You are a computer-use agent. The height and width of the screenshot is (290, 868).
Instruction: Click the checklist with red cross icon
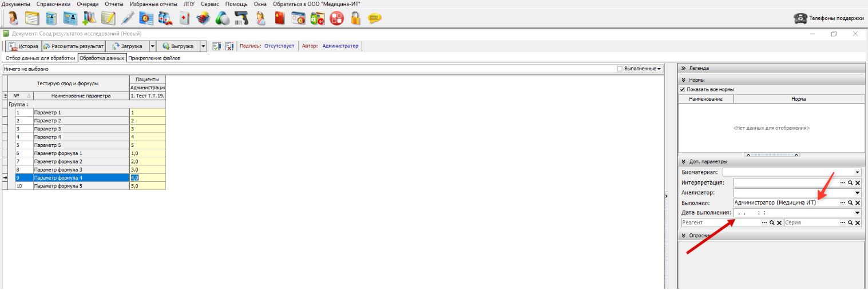(229, 46)
